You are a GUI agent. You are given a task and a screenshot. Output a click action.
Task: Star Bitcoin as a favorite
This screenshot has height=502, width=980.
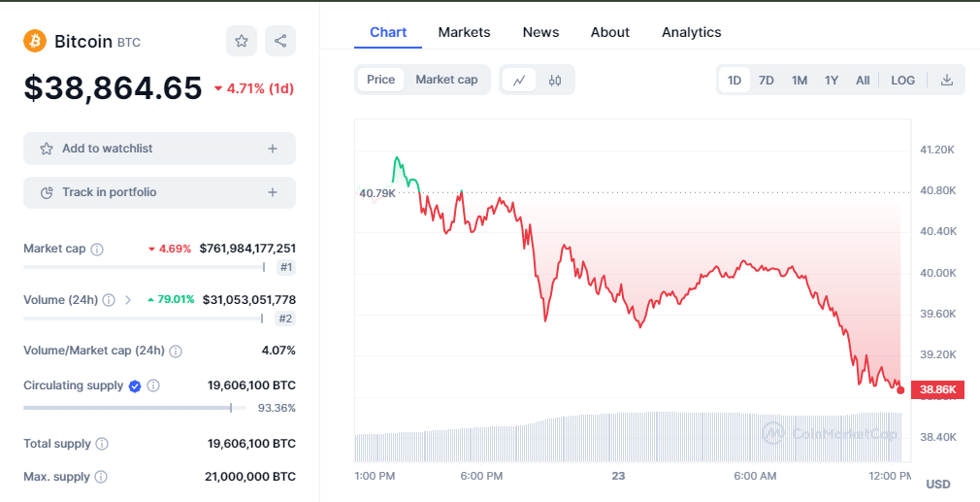pos(242,41)
